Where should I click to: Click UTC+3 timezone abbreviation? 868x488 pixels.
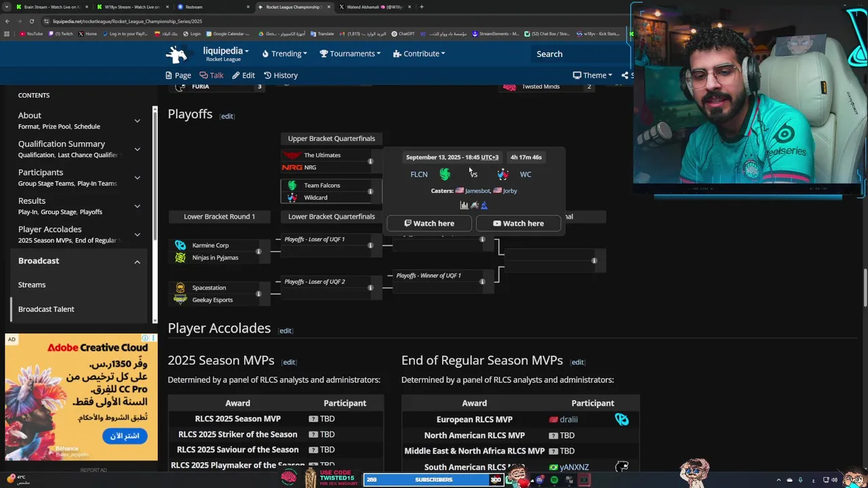490,157
